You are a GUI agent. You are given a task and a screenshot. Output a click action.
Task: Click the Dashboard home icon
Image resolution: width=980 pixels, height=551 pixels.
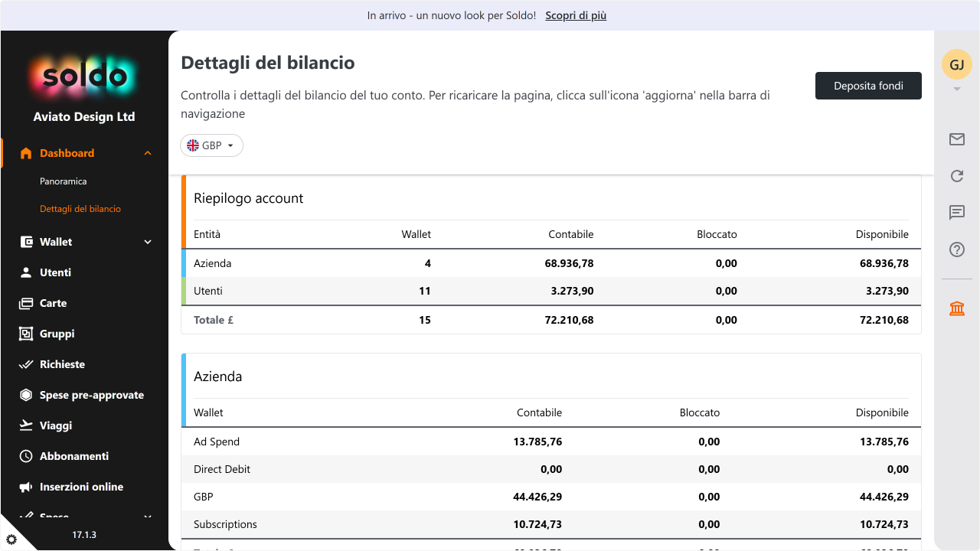pos(26,153)
